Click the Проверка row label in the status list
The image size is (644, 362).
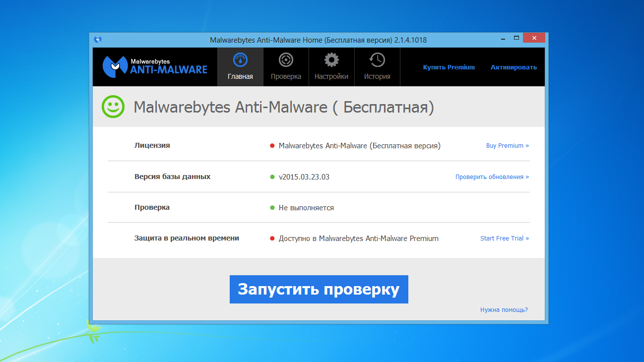pyautogui.click(x=152, y=207)
